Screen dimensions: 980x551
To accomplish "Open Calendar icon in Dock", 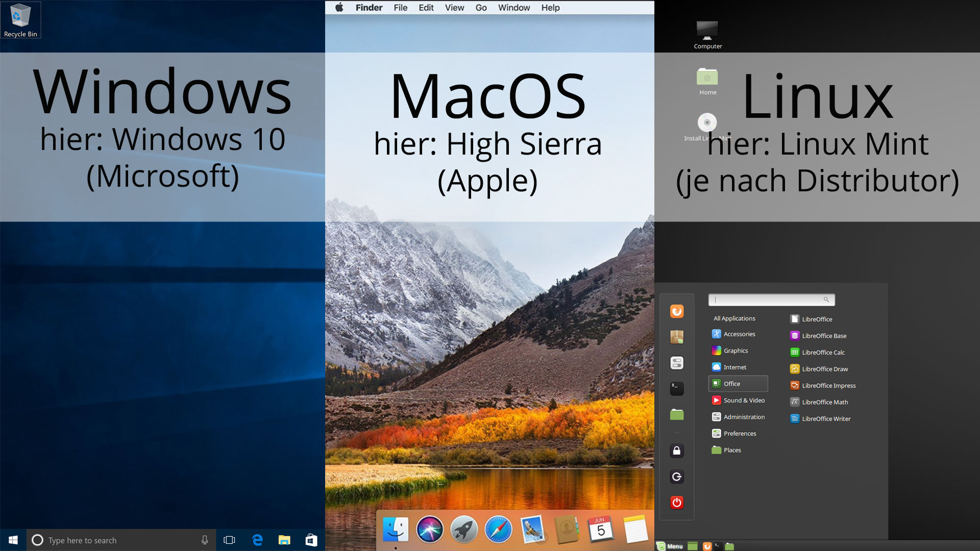I will 601,530.
